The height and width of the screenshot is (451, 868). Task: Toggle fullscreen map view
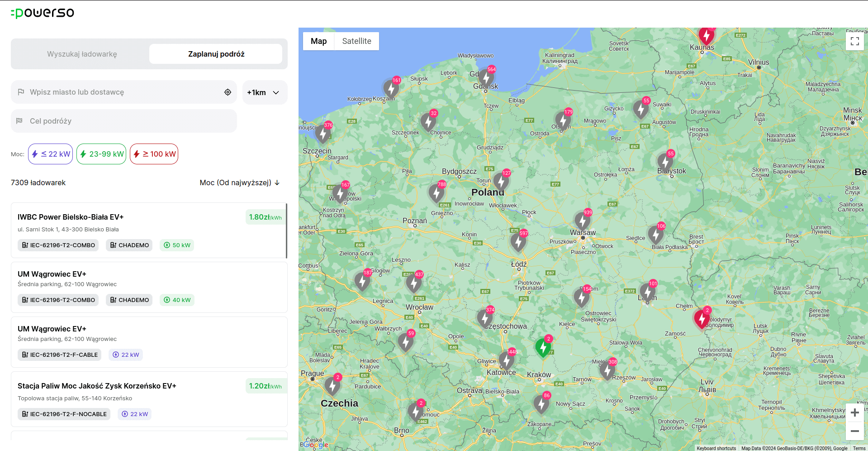pyautogui.click(x=855, y=41)
